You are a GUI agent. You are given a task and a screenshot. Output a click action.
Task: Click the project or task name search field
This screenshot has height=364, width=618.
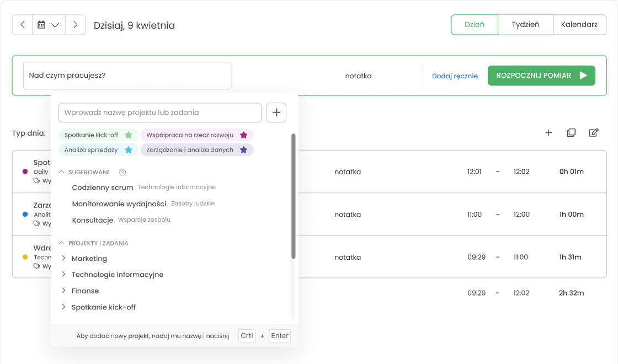pos(159,113)
